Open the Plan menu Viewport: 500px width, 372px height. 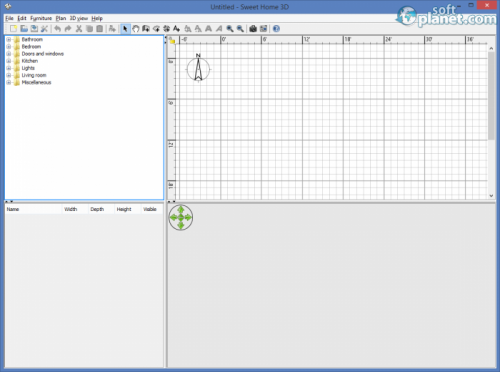61,18
